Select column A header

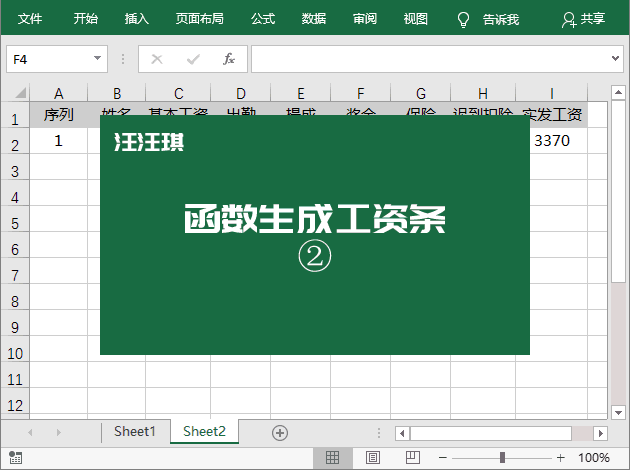[x=59, y=94]
